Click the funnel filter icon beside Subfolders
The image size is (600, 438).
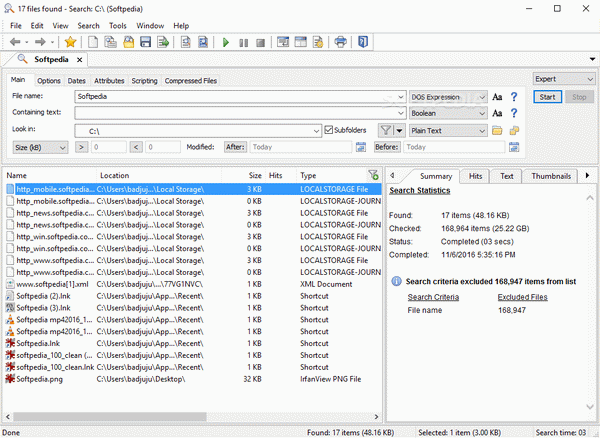click(x=386, y=130)
